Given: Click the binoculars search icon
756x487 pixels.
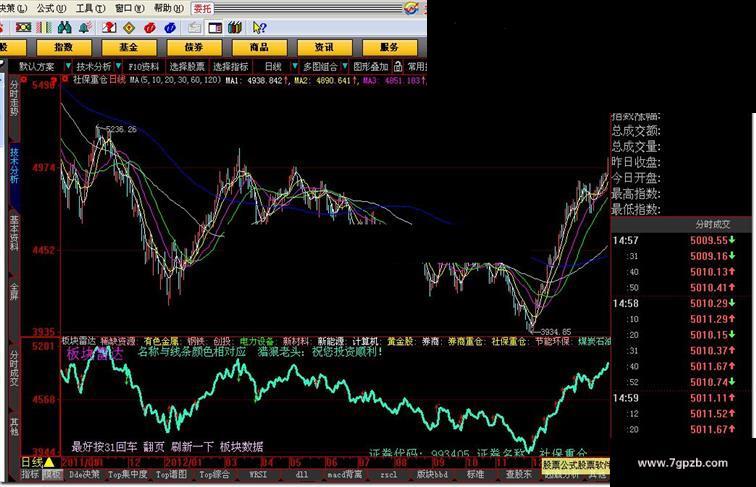Looking at the screenshot, I should pos(64,27).
